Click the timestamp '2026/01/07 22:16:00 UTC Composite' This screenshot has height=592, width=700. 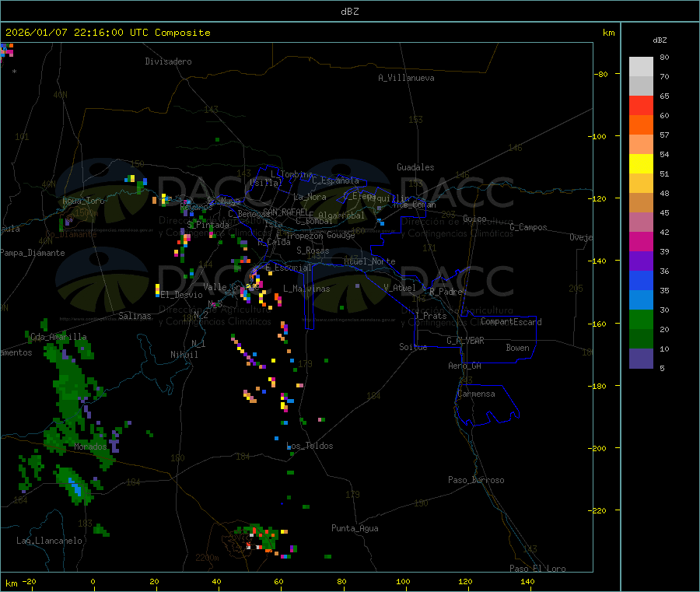[107, 33]
